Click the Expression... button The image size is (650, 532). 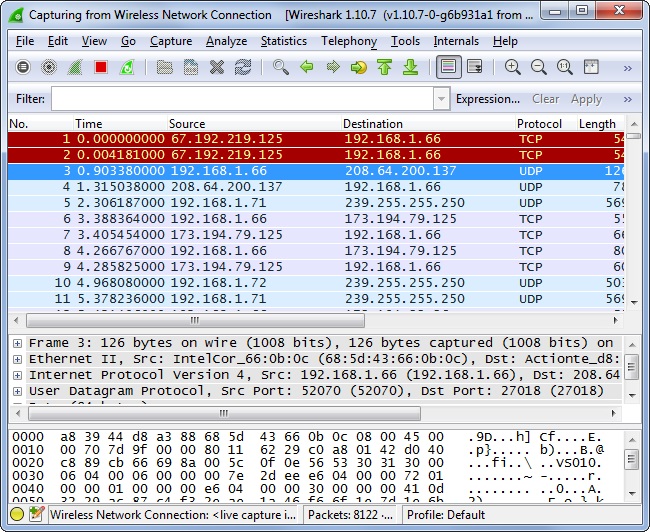(x=487, y=99)
